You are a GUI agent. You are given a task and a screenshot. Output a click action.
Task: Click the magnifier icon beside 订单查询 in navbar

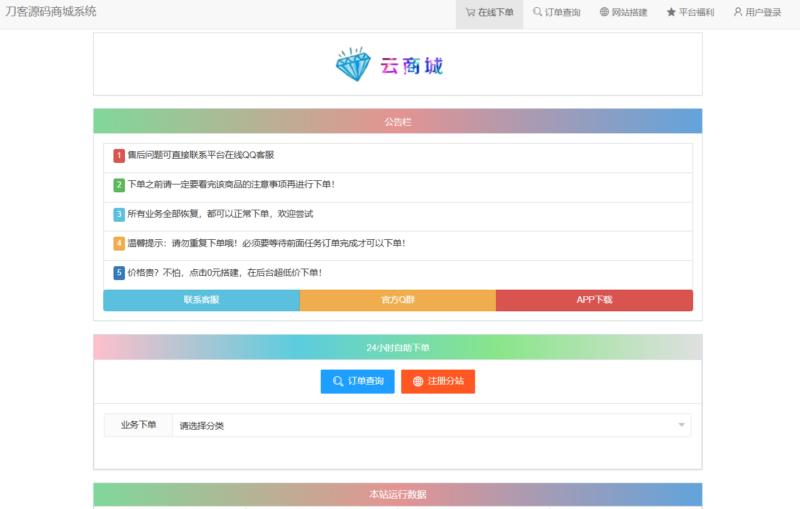[537, 12]
